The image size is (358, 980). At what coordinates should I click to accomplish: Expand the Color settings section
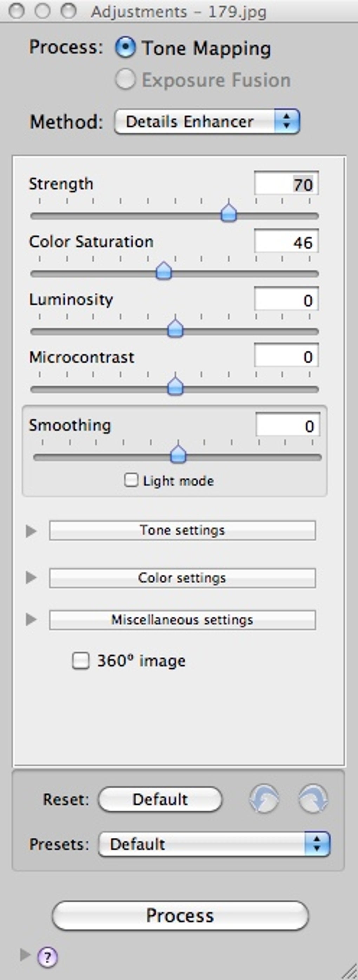pyautogui.click(x=182, y=577)
